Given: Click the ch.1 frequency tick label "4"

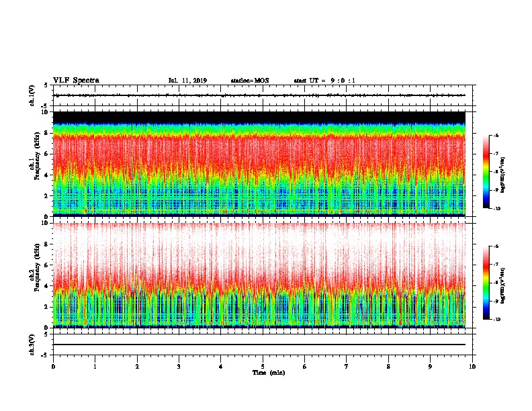Looking at the screenshot, I should pyautogui.click(x=46, y=175).
